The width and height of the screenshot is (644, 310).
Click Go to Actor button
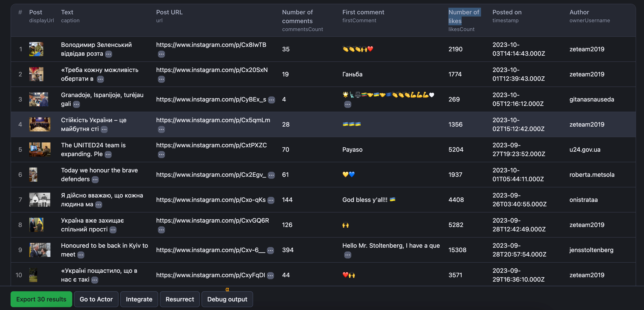[x=96, y=299]
